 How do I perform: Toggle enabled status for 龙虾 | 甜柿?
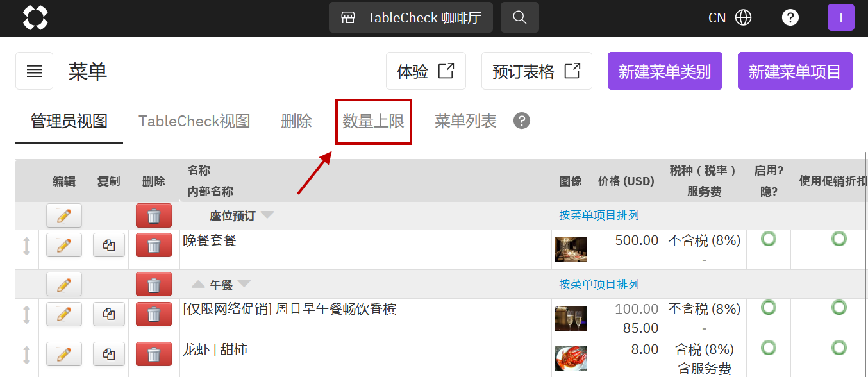click(768, 348)
